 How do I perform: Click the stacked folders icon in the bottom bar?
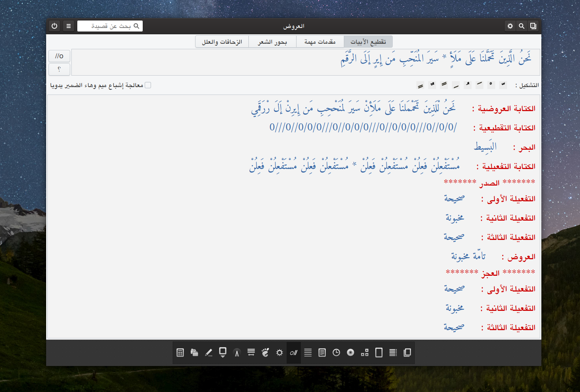click(194, 353)
